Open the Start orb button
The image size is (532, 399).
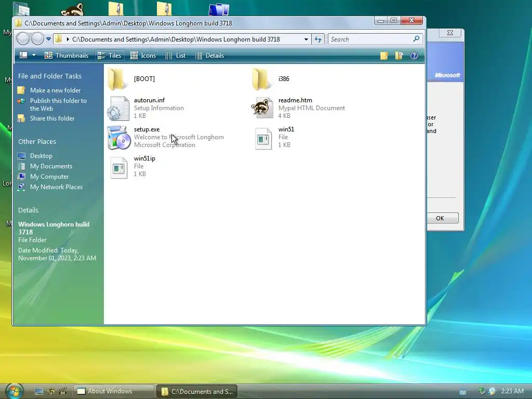pos(14,391)
